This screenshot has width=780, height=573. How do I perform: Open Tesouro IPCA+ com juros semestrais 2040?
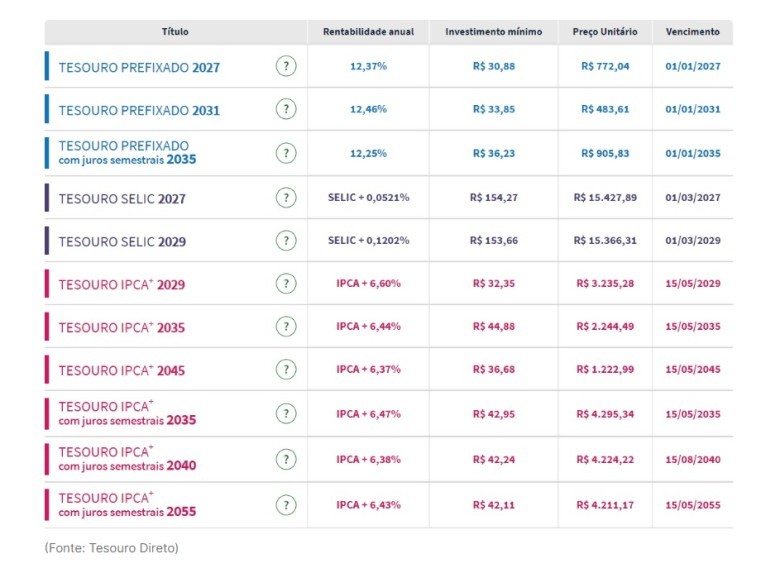coord(127,459)
